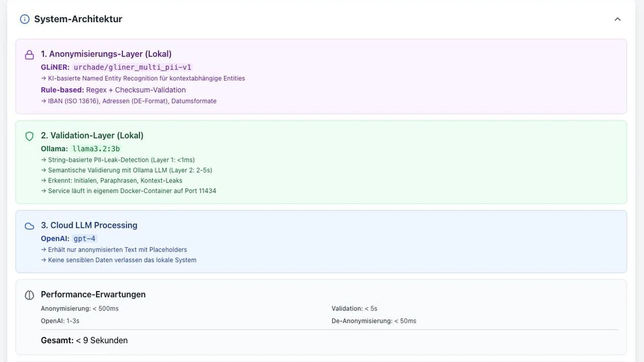Click the "Gesamt: < 9 Sekunden" total

(x=84, y=341)
